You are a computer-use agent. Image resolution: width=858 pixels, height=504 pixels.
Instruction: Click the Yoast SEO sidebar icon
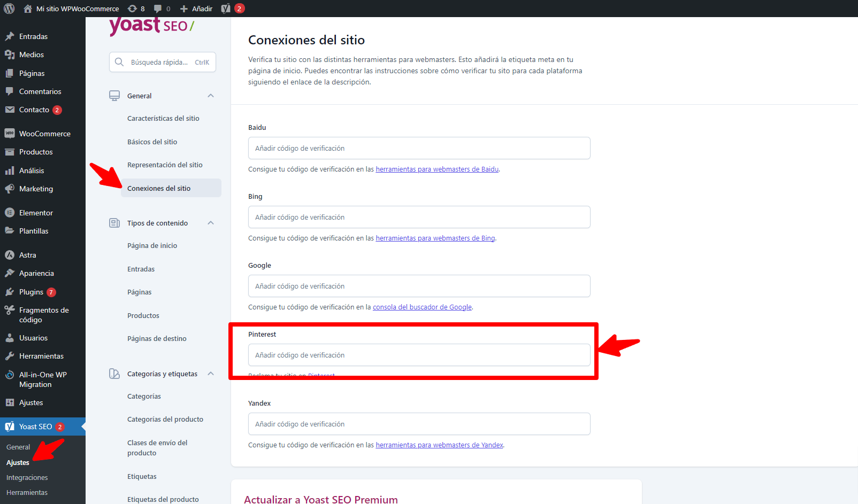(10, 427)
